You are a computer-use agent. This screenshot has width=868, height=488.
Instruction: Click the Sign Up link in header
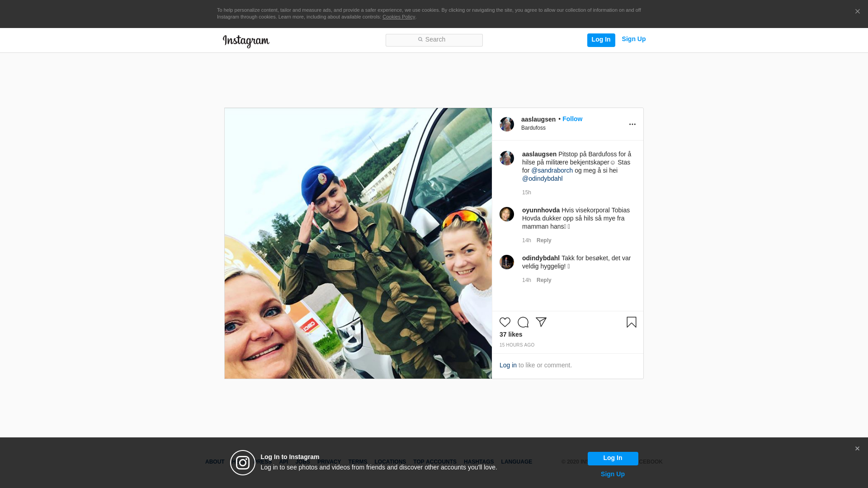(x=633, y=39)
